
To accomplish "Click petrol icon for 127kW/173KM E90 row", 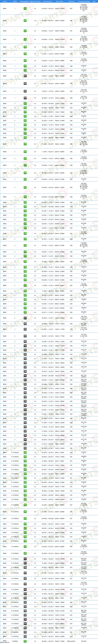I will (x=25, y=104).
